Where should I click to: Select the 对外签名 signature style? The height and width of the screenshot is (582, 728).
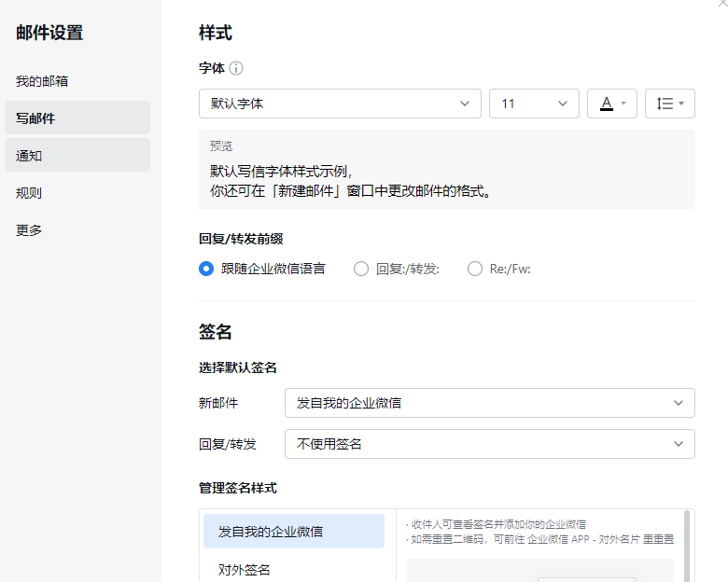click(294, 569)
